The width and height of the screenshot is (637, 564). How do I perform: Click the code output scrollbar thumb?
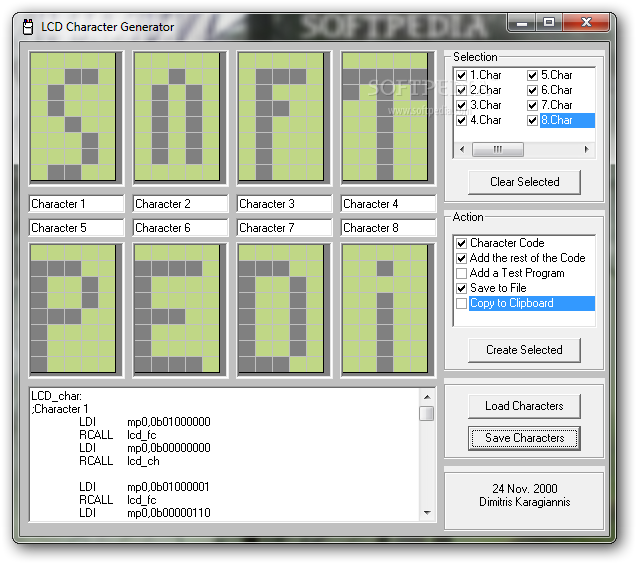pos(427,413)
